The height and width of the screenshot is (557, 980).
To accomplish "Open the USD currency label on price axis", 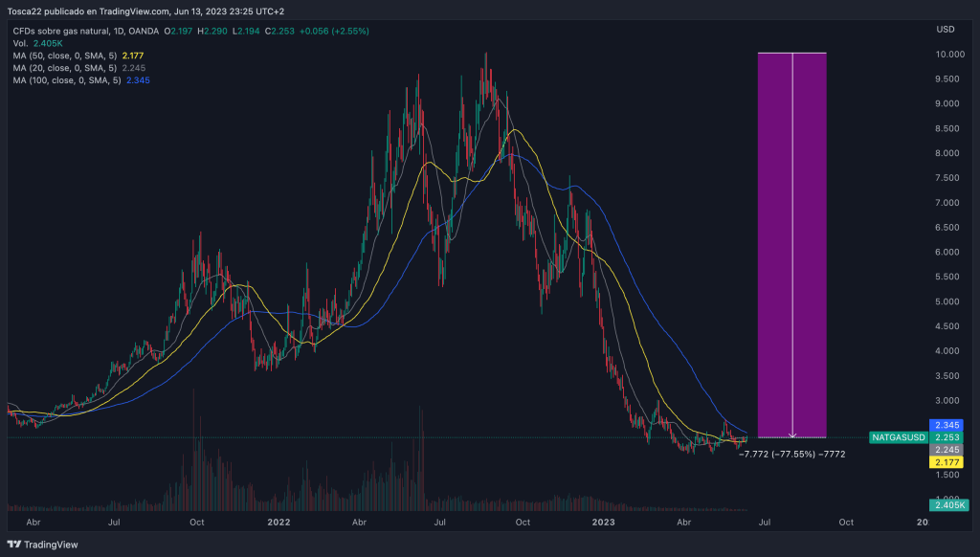I will click(945, 31).
